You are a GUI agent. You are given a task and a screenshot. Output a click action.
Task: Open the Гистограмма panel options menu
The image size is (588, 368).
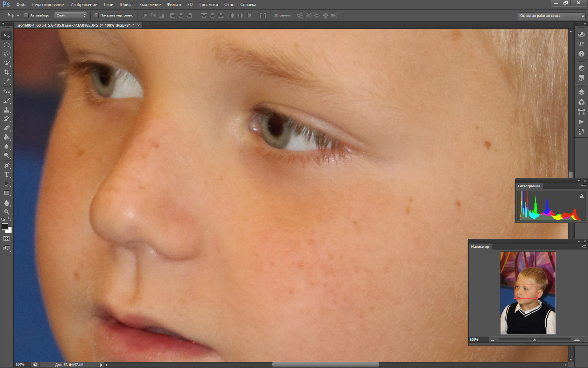coord(583,186)
